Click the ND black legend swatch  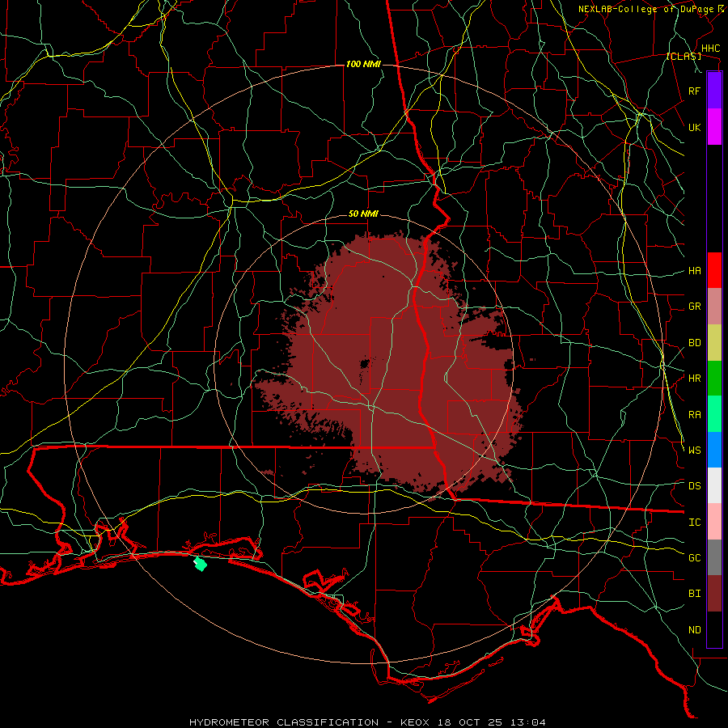tap(714, 629)
